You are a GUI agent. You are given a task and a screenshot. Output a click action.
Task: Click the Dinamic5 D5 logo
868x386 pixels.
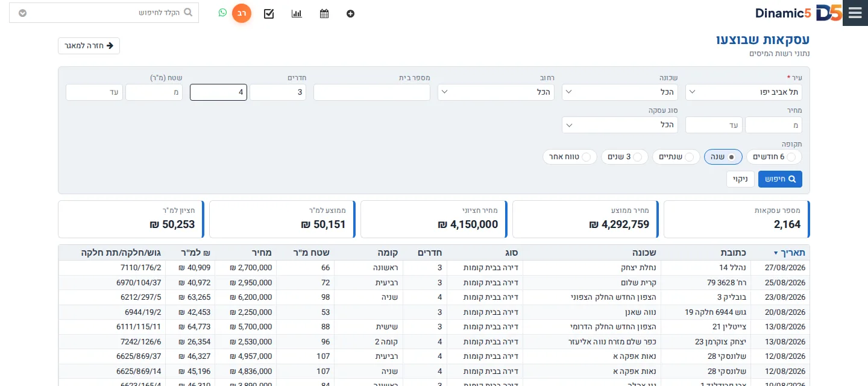(798, 13)
